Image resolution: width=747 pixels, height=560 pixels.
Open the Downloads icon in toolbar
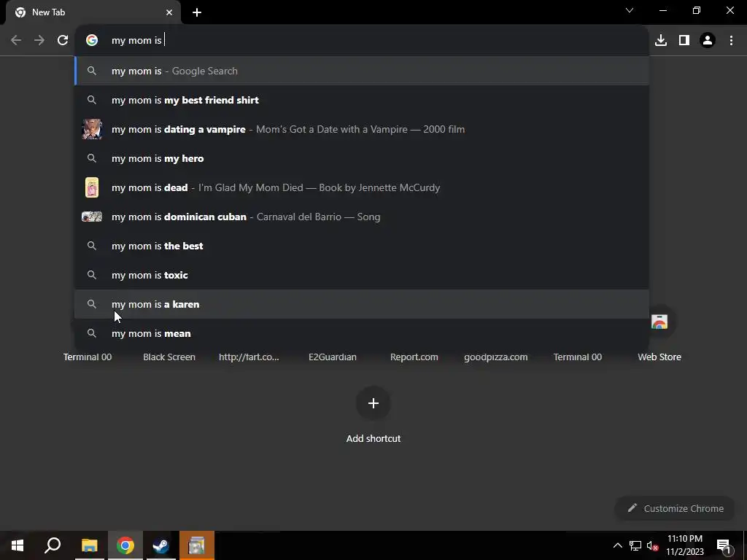click(661, 41)
